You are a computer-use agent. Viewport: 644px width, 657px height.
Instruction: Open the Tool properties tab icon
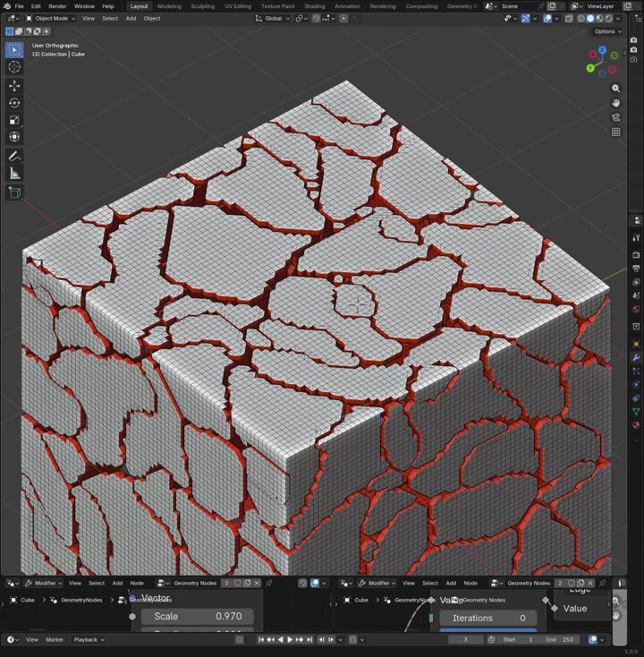(x=636, y=237)
